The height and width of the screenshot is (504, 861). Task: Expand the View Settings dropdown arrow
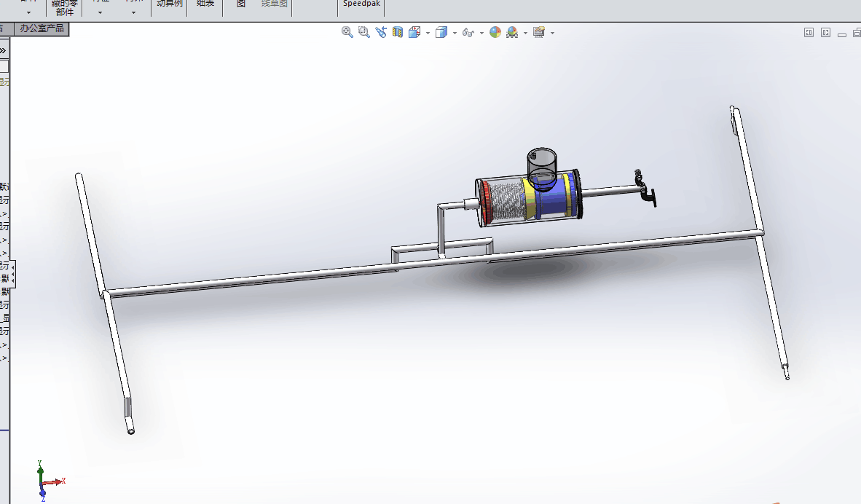[x=552, y=33]
